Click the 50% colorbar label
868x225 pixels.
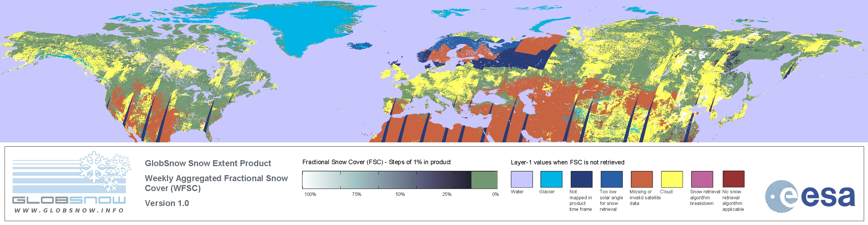point(400,194)
